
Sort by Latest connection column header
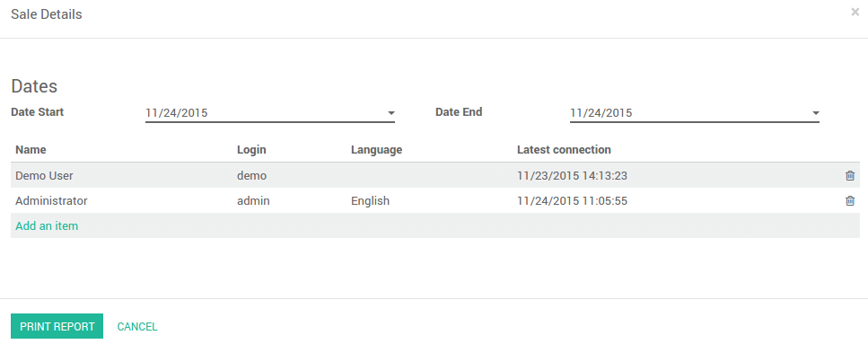click(564, 150)
